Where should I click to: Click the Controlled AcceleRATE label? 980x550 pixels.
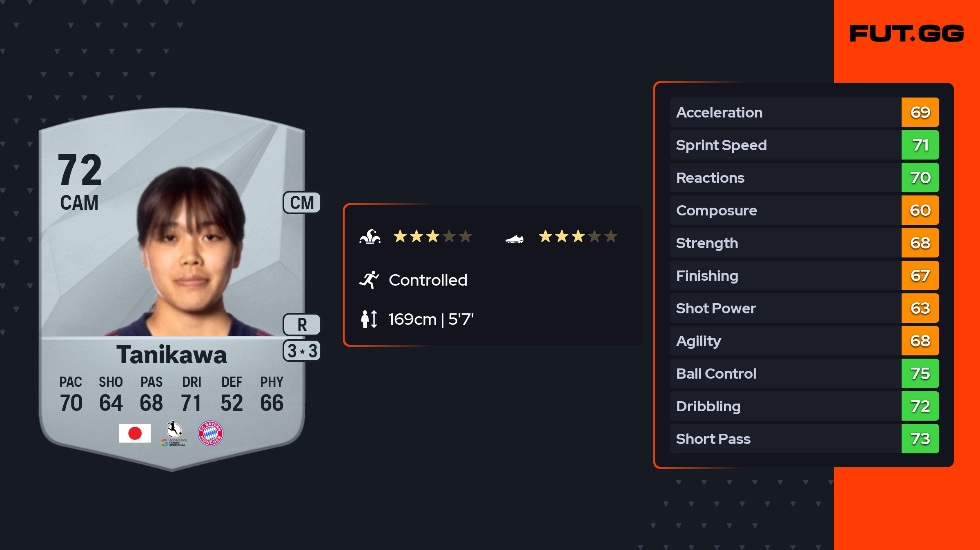point(428,280)
